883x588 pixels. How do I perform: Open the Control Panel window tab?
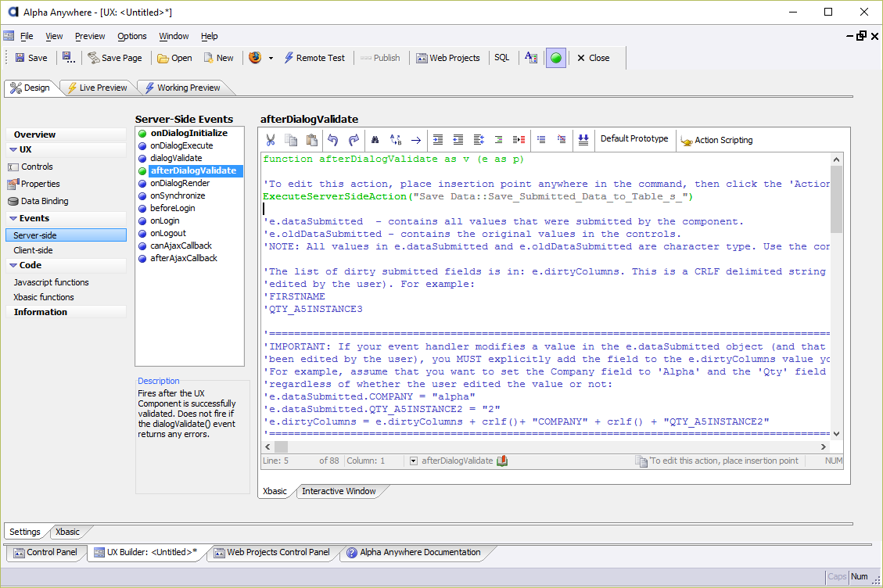coord(45,553)
